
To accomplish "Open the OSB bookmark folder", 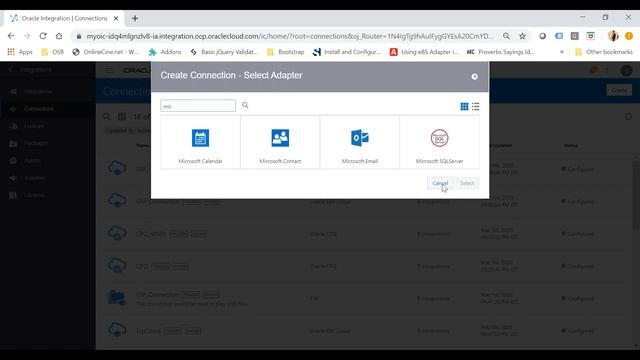I will (x=53, y=52).
